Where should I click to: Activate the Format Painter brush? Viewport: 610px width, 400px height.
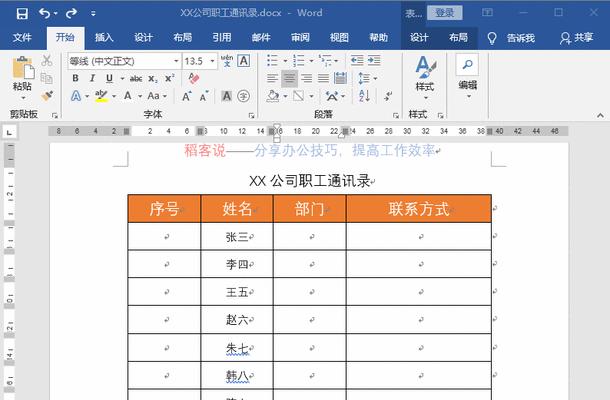[x=47, y=96]
